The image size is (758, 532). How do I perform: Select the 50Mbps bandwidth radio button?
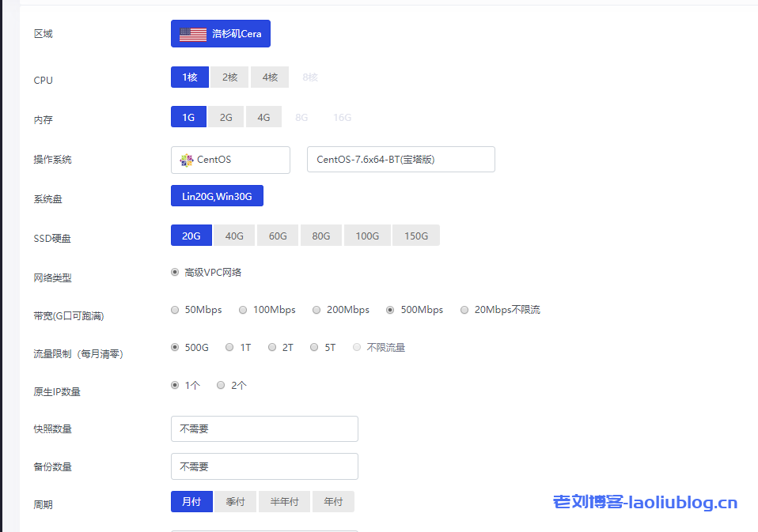[x=175, y=309]
